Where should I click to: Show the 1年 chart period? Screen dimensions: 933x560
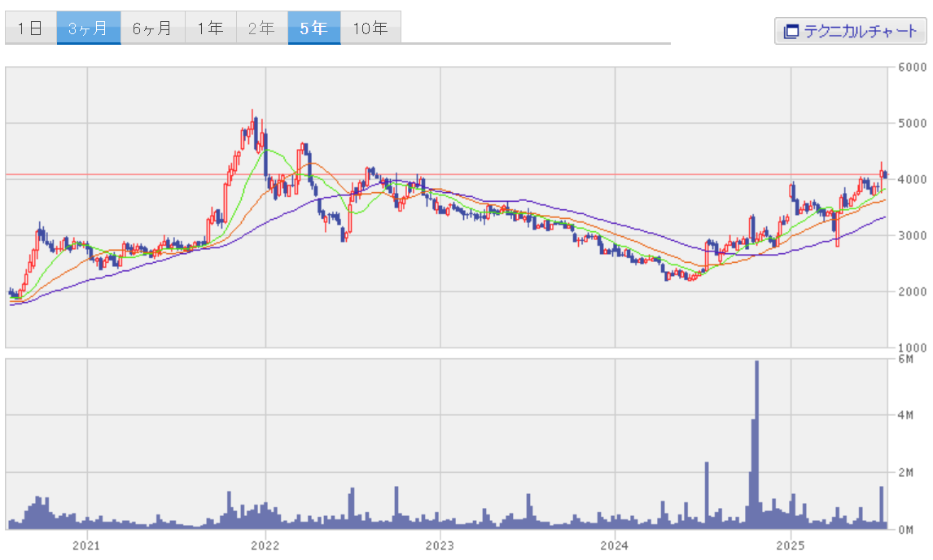pyautogui.click(x=211, y=28)
